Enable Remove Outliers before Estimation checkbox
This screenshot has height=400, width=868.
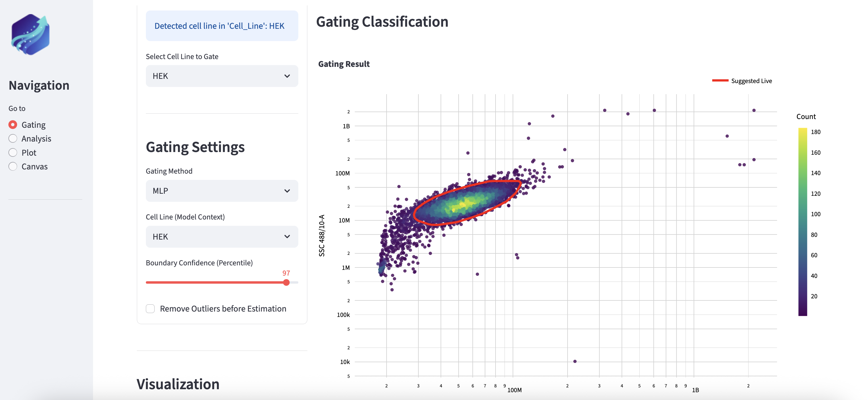click(150, 309)
